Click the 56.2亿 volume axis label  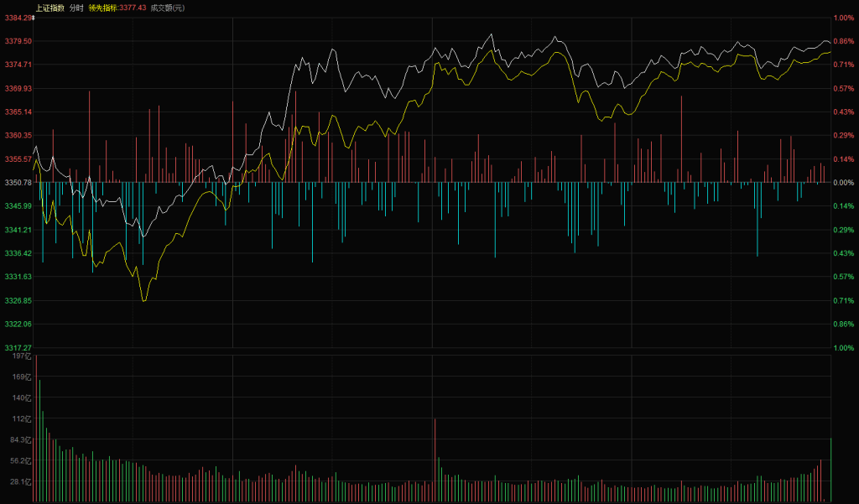(20, 460)
